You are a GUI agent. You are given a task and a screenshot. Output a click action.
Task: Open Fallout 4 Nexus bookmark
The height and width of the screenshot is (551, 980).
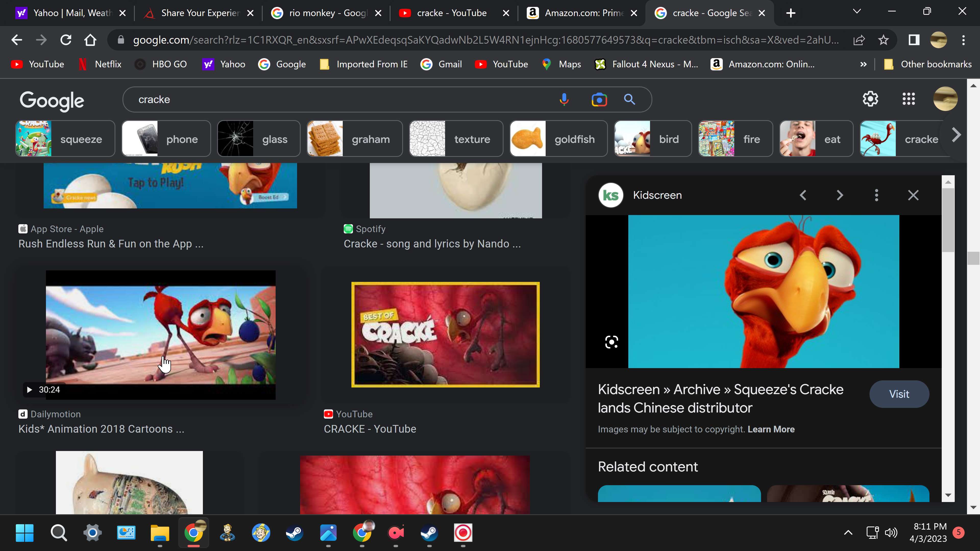646,64
